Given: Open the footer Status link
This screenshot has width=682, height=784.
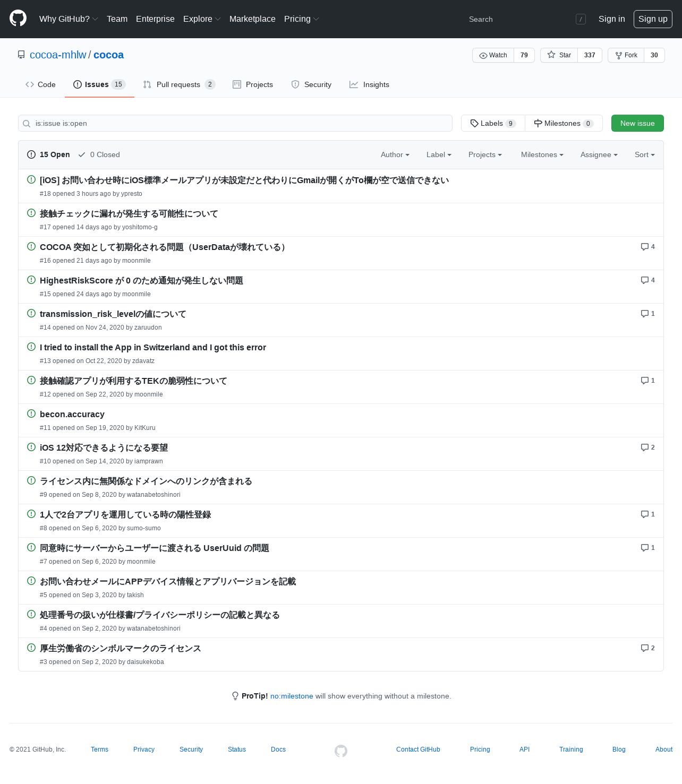Looking at the screenshot, I should click(237, 749).
